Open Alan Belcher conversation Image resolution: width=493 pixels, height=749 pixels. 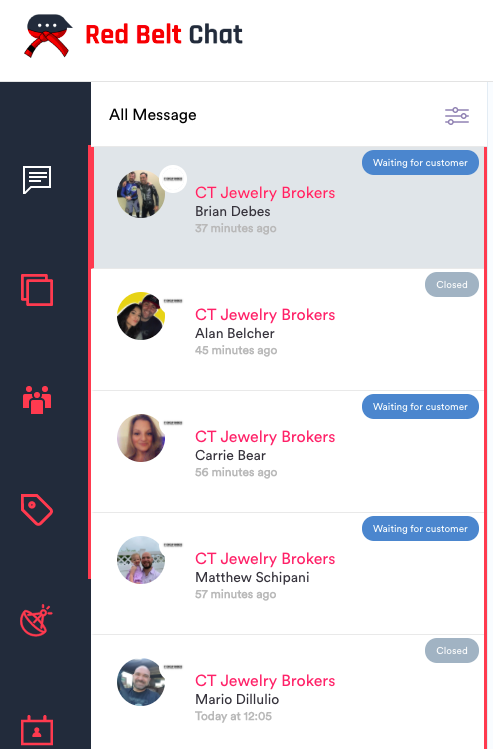pos(288,330)
